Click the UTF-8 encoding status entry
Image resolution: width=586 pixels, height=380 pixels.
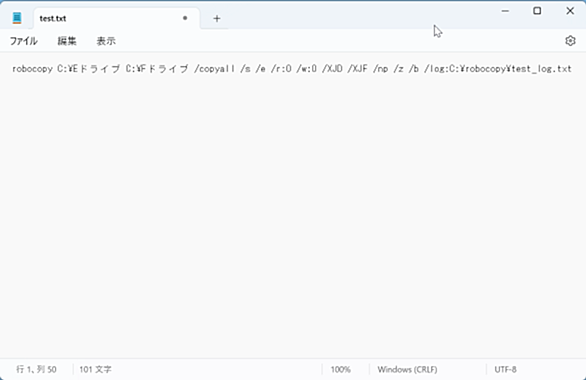click(505, 370)
